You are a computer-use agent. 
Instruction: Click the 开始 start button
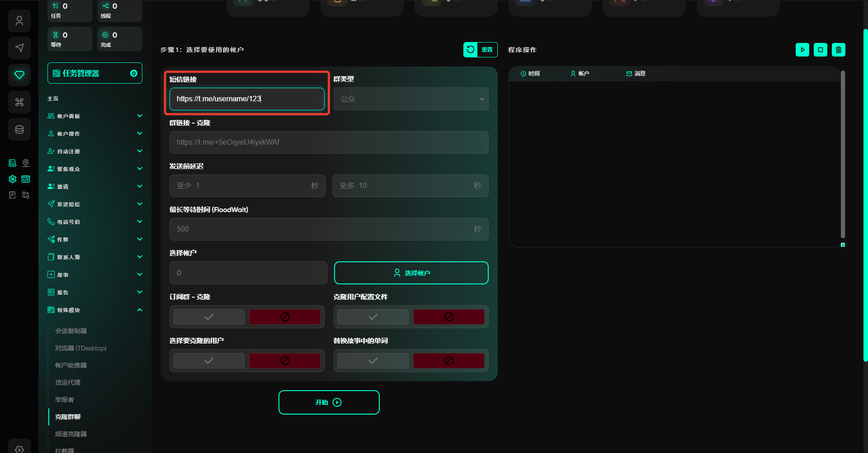coord(329,402)
